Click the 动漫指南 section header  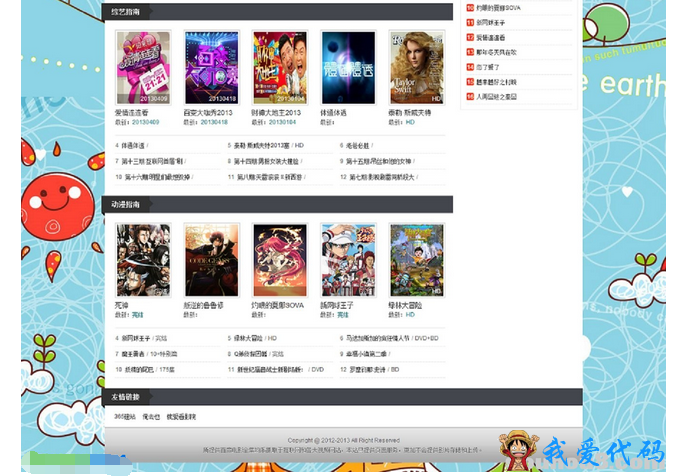tap(125, 204)
